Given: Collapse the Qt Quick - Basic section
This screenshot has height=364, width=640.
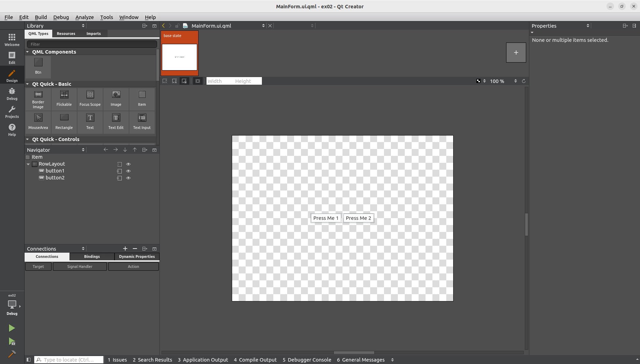Looking at the screenshot, I should click(28, 84).
